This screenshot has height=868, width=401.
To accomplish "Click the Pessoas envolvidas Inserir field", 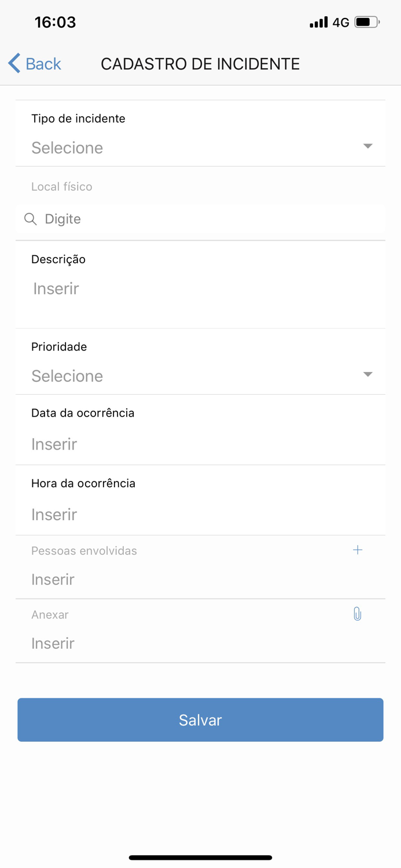I will click(x=200, y=579).
